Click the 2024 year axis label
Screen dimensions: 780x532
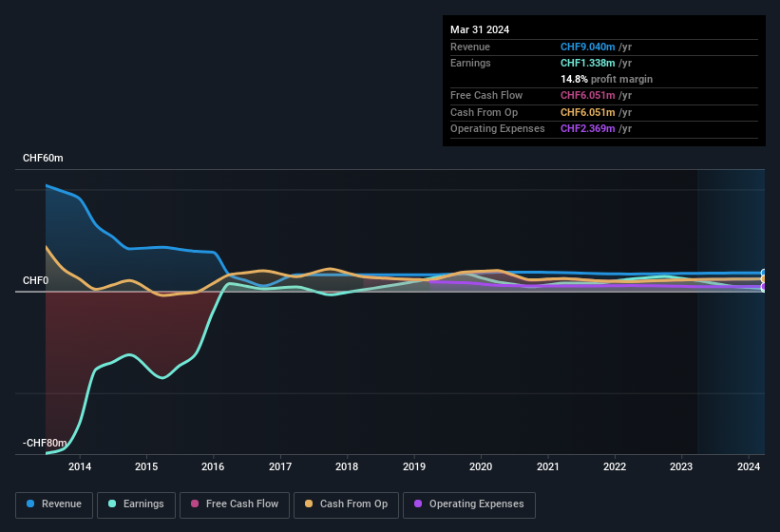click(x=749, y=466)
